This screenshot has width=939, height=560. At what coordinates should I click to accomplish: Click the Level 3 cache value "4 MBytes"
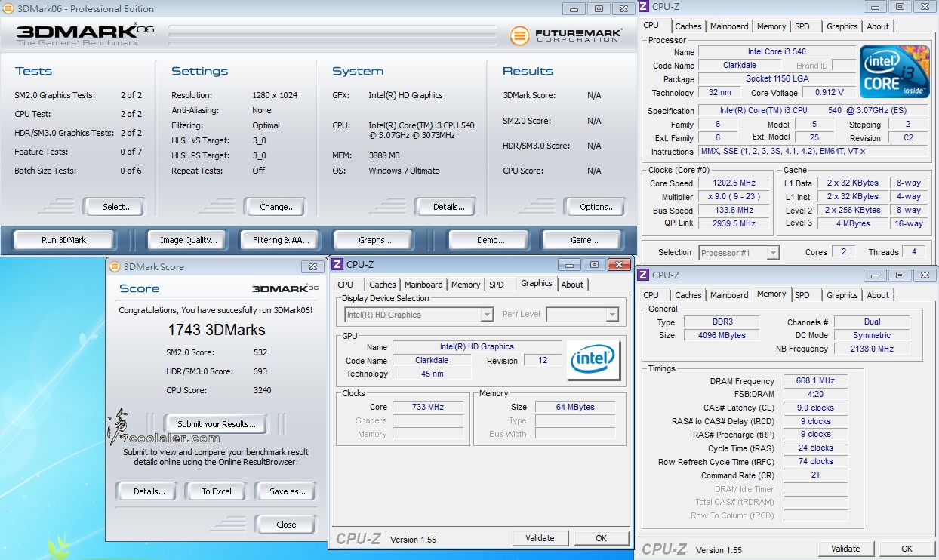click(x=852, y=223)
